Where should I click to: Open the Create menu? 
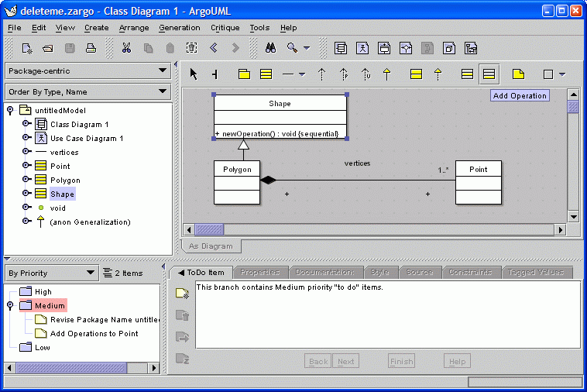(96, 28)
